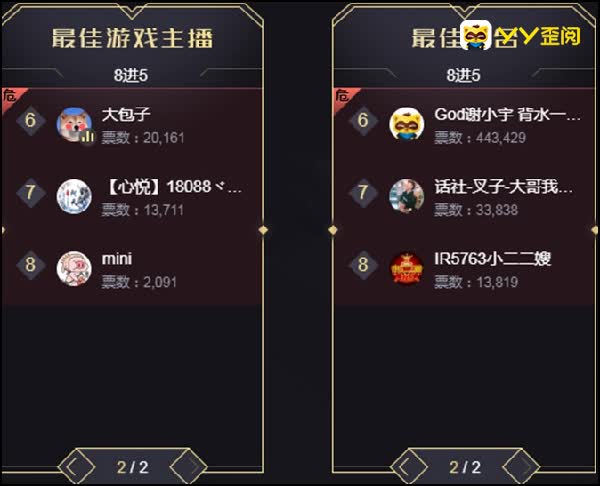Click rank 6 badge beside 大包子

click(x=31, y=121)
